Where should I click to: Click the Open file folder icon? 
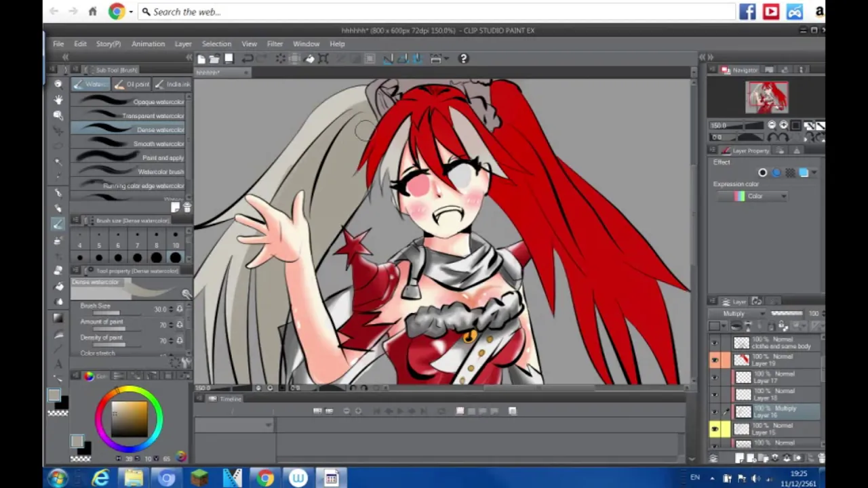pos(214,59)
